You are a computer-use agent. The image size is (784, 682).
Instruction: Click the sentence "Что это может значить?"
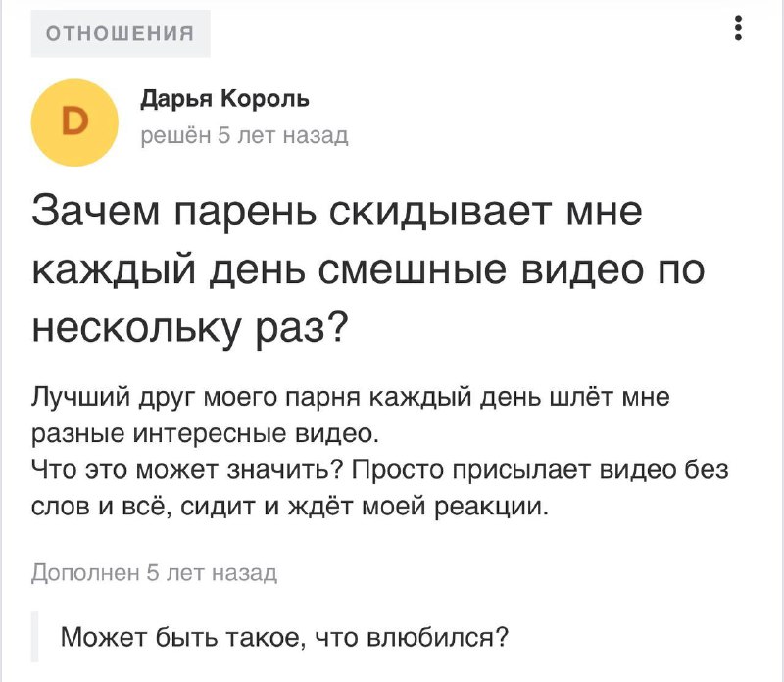click(187, 470)
